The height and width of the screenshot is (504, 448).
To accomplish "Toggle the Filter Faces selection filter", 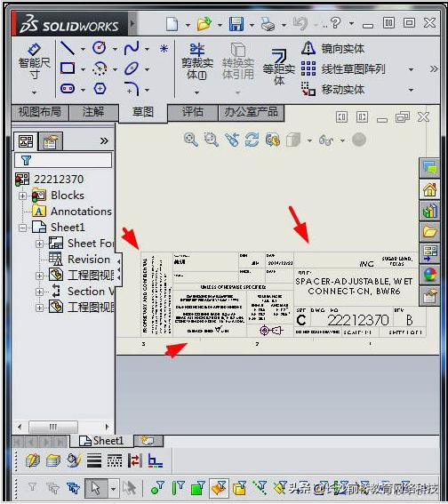I will coord(198,488).
